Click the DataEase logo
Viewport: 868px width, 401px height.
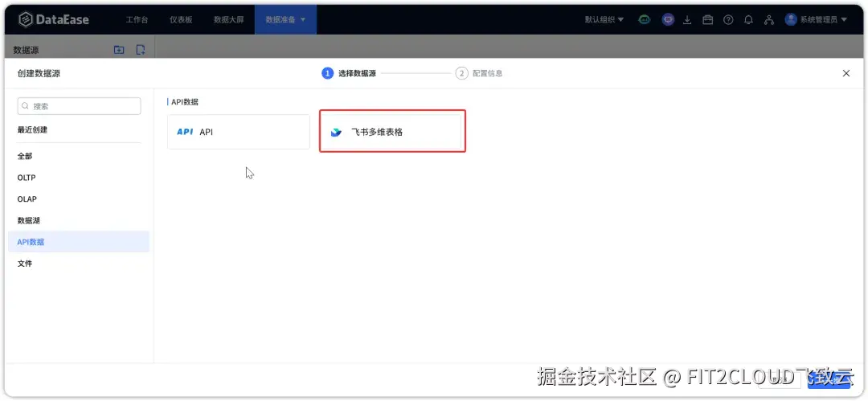pos(54,20)
